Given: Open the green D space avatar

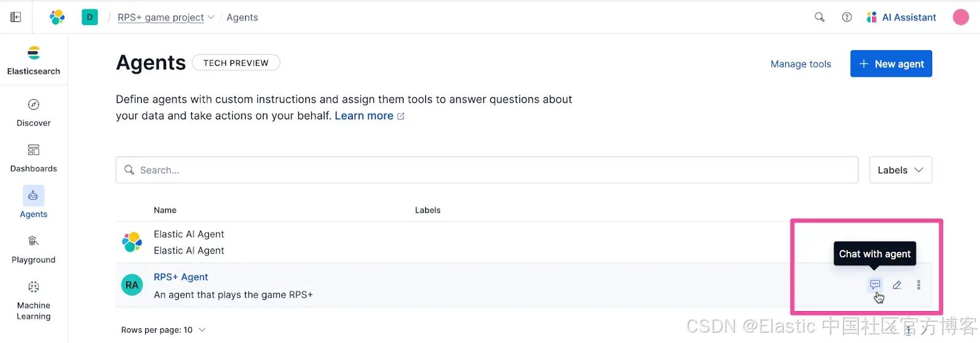Looking at the screenshot, I should [89, 17].
